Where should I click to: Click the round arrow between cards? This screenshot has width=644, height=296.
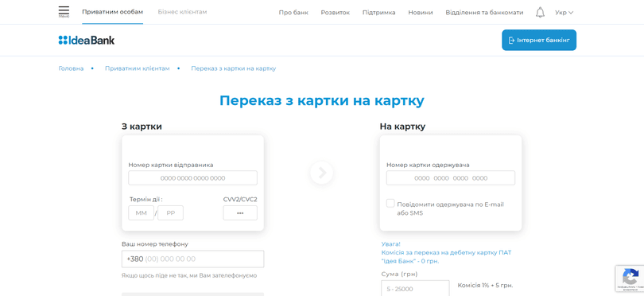321,173
